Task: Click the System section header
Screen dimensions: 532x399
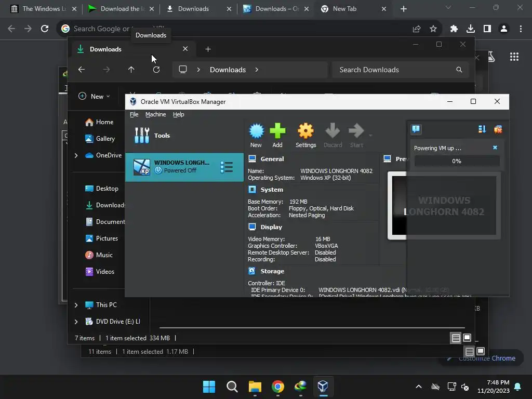Action: [x=271, y=190]
